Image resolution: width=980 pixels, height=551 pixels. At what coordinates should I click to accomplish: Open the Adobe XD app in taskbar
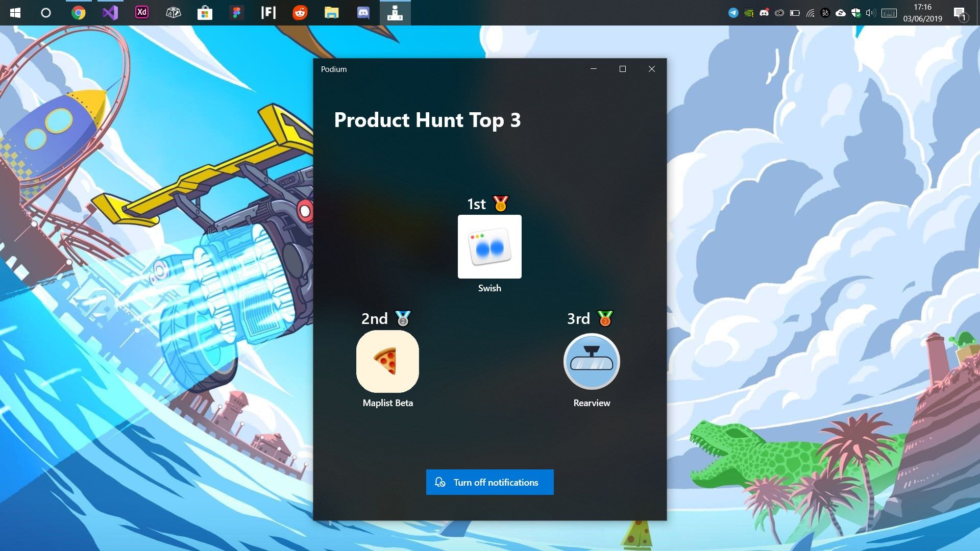pos(141,12)
